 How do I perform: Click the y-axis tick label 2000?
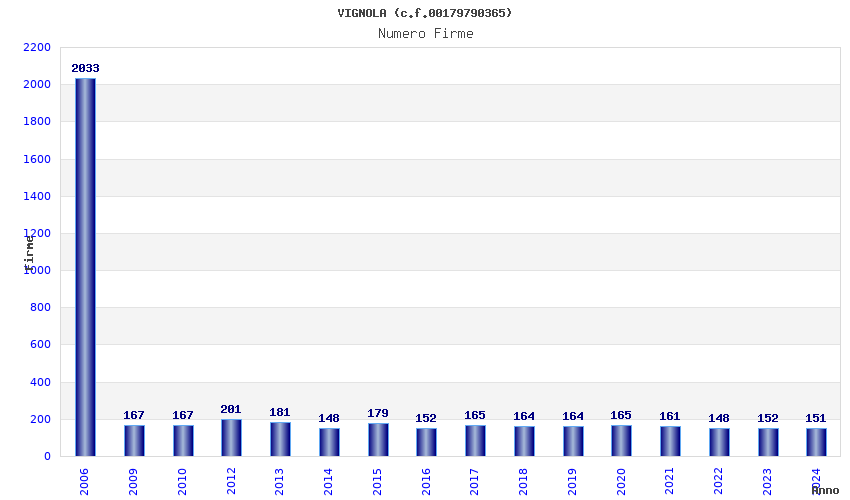[x=37, y=85]
